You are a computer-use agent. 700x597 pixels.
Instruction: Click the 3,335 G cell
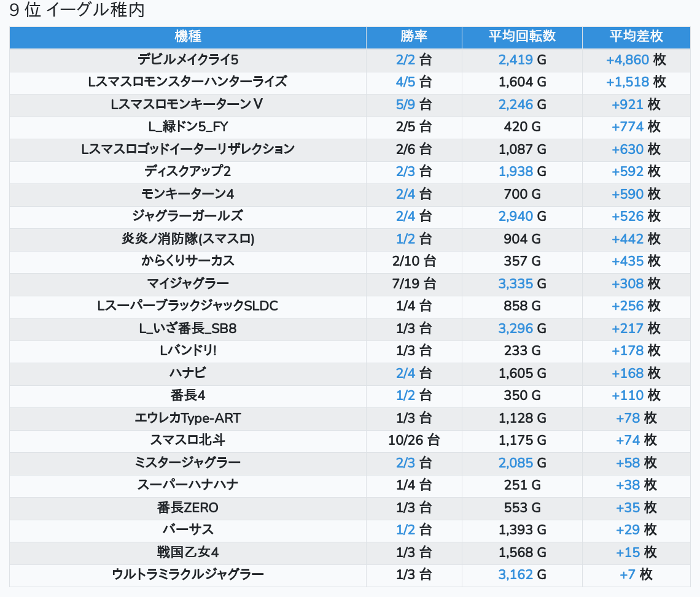tap(522, 283)
